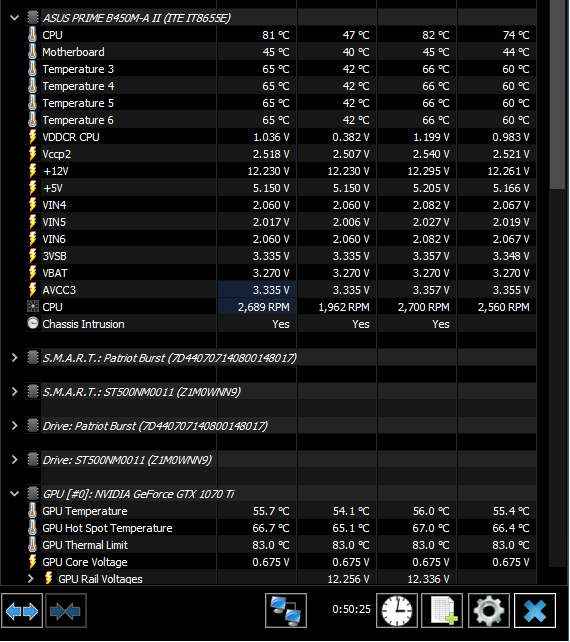Click the chip icon of S.M.A.R.T.: ST500NM0011

pos(33,392)
